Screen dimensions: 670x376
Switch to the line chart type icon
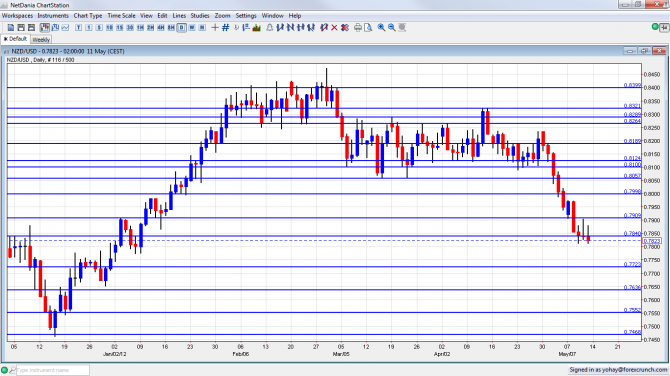65,27
